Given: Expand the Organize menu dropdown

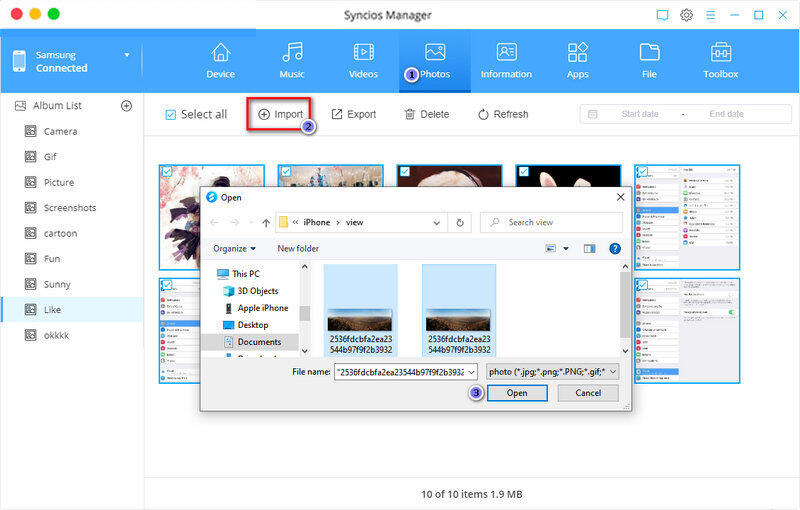Looking at the screenshot, I should (234, 248).
